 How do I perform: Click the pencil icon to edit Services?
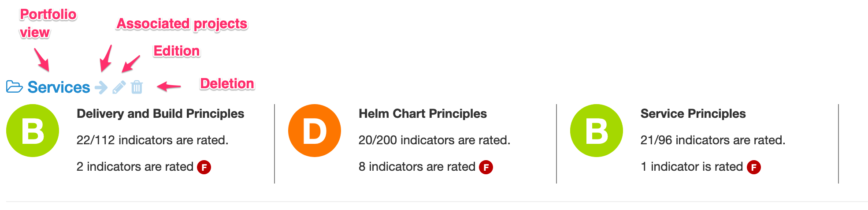[119, 87]
